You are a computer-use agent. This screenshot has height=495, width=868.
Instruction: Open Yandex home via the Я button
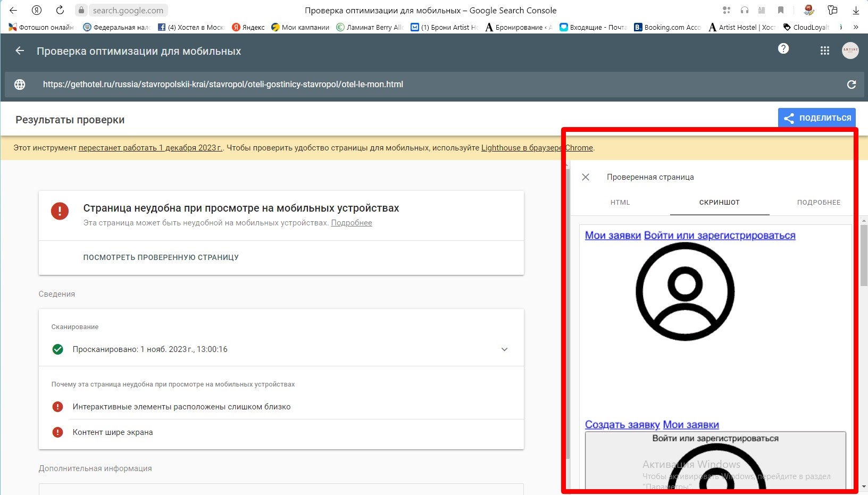point(37,10)
